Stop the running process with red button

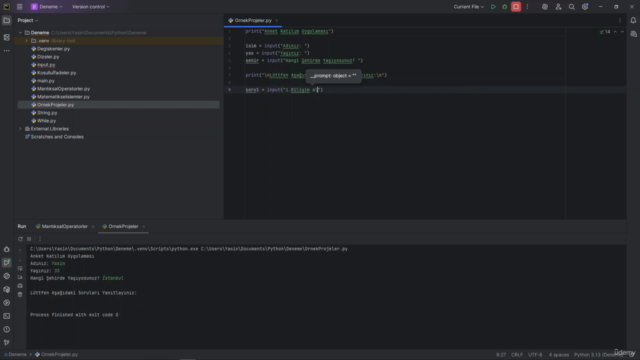pyautogui.click(x=516, y=7)
